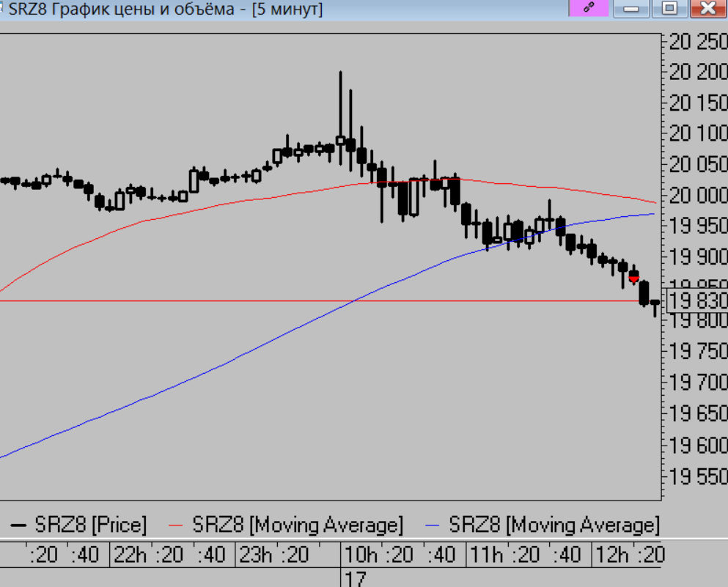Click the 10h time axis label
The image size is (728, 587).
[359, 555]
